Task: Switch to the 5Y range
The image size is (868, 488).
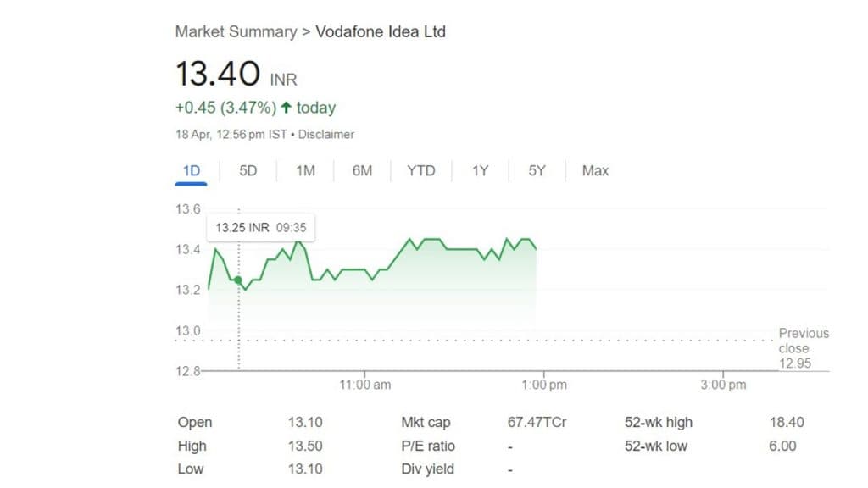Action: tap(537, 170)
